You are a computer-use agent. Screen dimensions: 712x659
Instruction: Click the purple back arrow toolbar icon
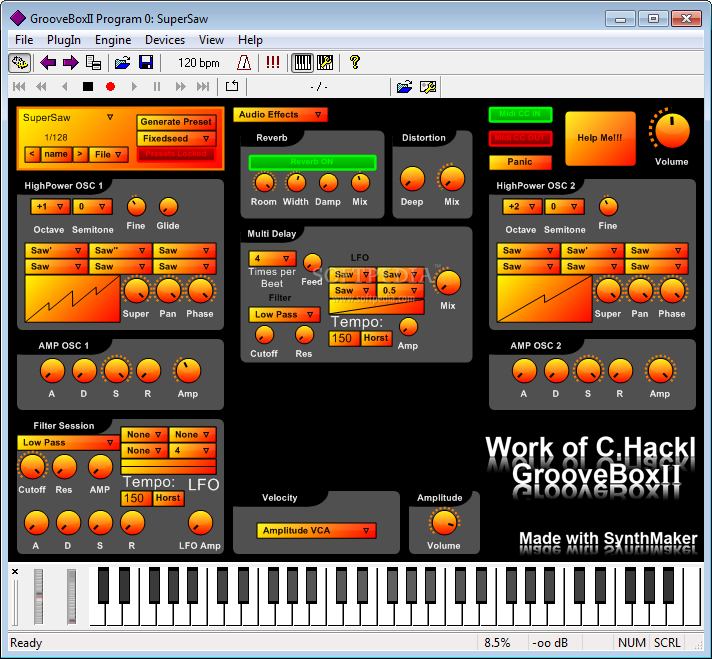[48, 63]
